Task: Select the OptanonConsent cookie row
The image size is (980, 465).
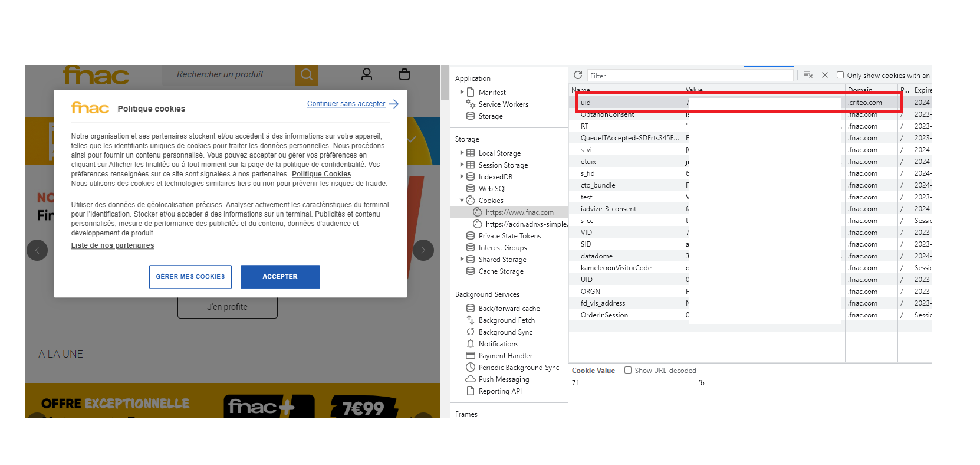Action: point(751,114)
